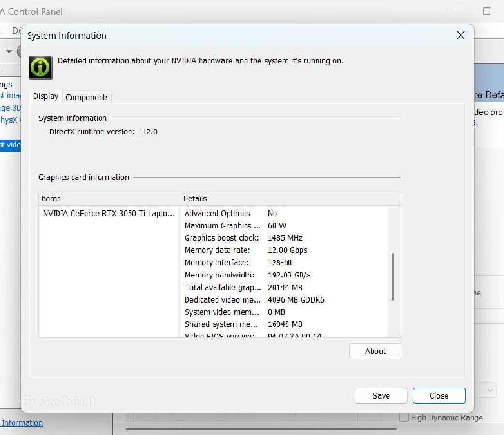Click the Close button
Viewport: 504px width, 435px height.
[439, 396]
